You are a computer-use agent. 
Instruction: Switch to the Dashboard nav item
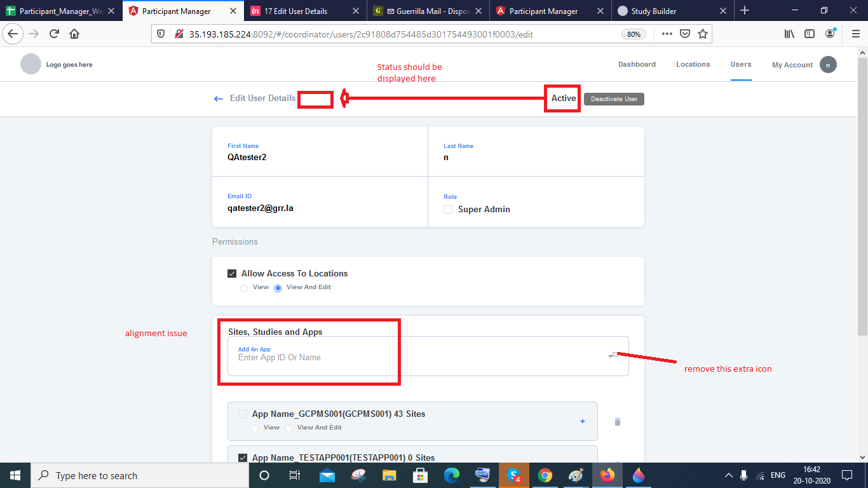click(637, 64)
